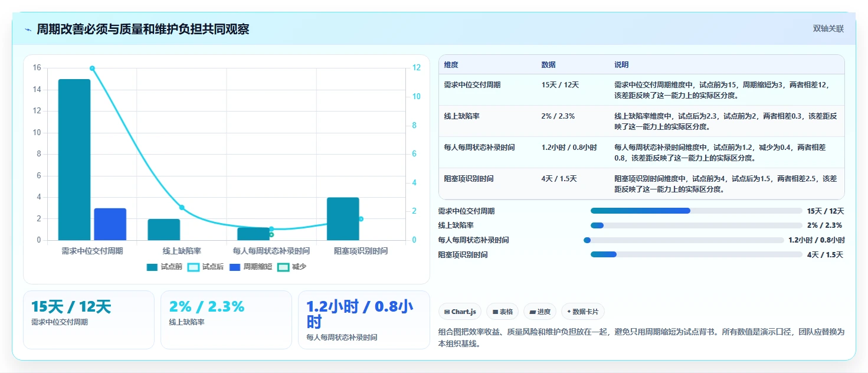Click the lightning icon beside the title

tap(28, 30)
